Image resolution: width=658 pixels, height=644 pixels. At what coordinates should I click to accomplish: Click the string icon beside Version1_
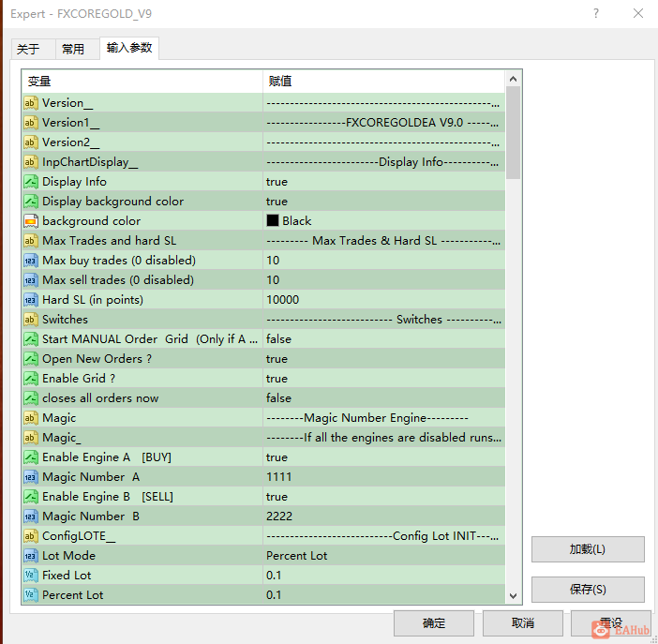[31, 123]
